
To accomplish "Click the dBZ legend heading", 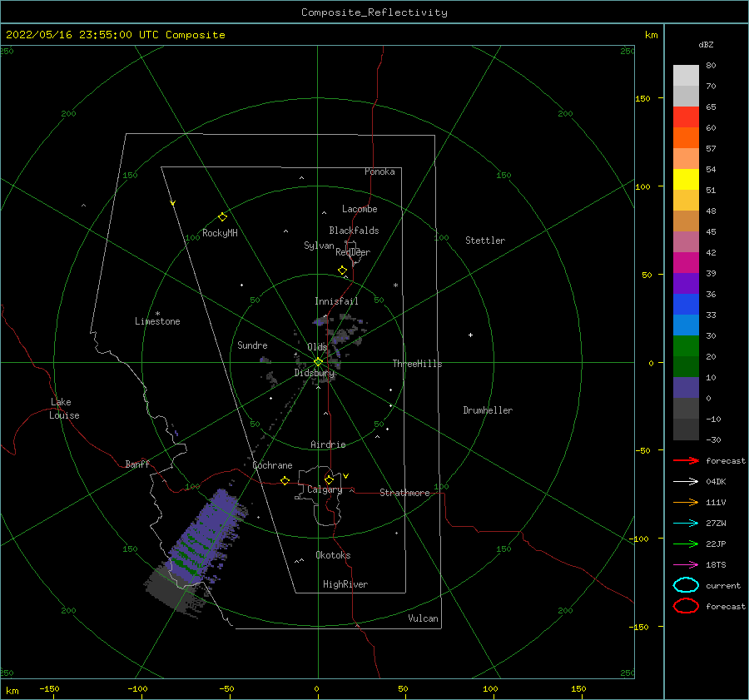I will click(x=706, y=44).
